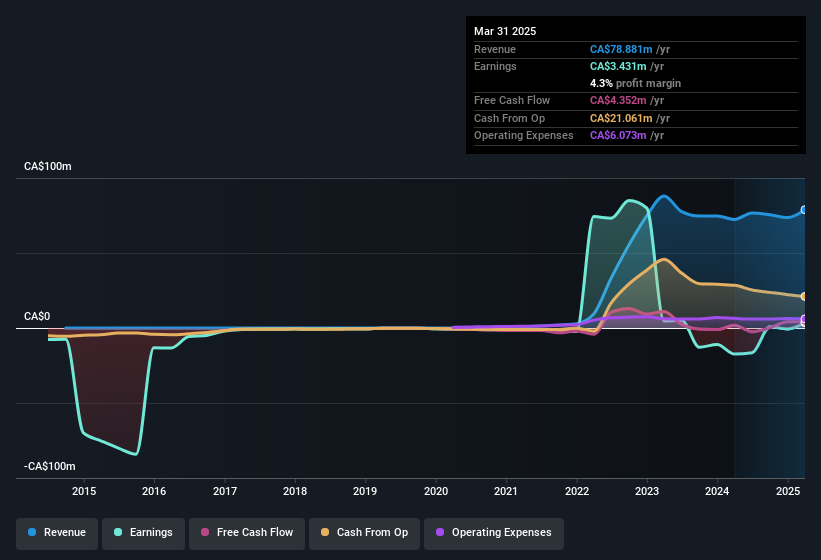Click the 2024 x-axis year label
The image size is (821, 560).
[717, 491]
